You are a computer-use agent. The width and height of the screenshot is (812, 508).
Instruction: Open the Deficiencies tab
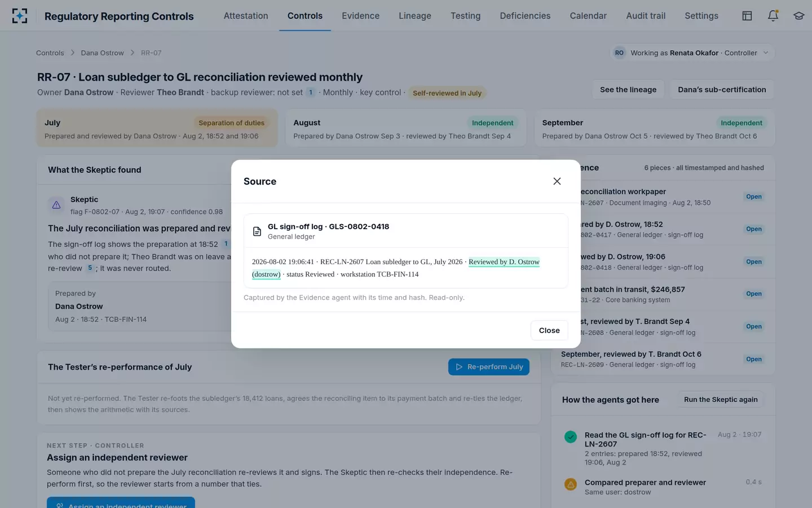click(x=525, y=16)
